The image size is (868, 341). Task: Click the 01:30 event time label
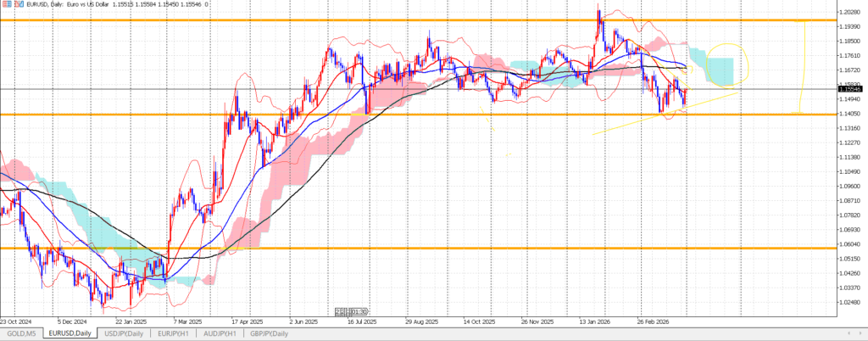[359, 310]
